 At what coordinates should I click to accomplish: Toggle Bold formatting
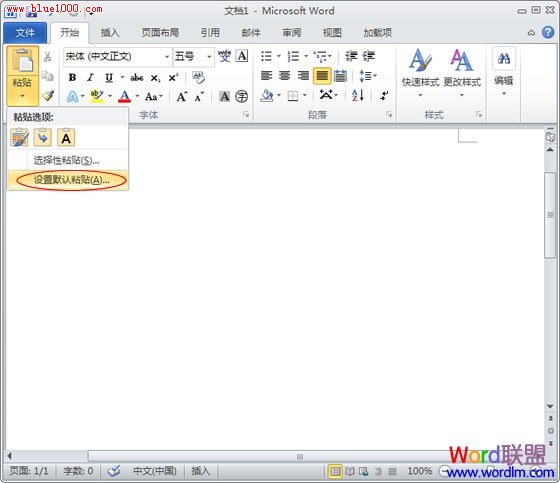click(72, 78)
